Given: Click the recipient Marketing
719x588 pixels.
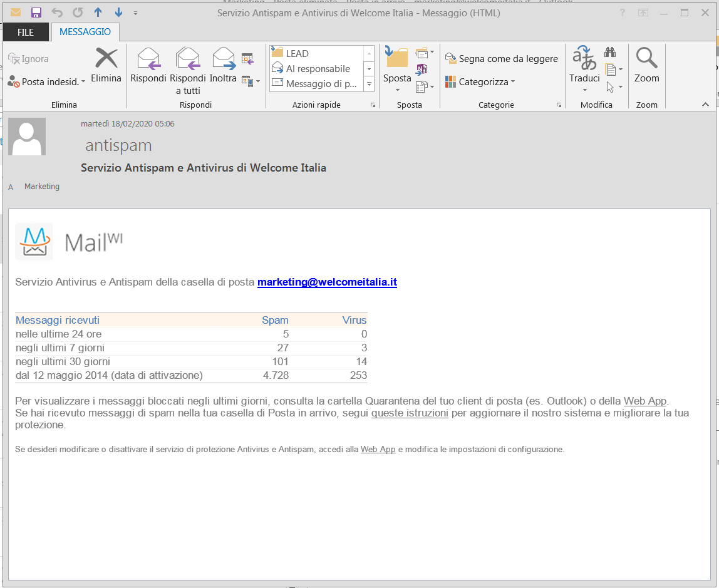Looking at the screenshot, I should pos(42,186).
